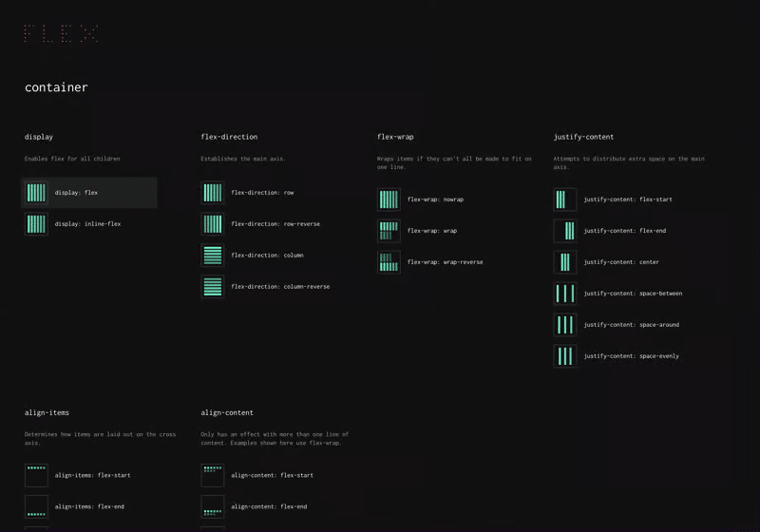Click the align-items: flex-end label
This screenshot has height=532, width=760.
89,506
